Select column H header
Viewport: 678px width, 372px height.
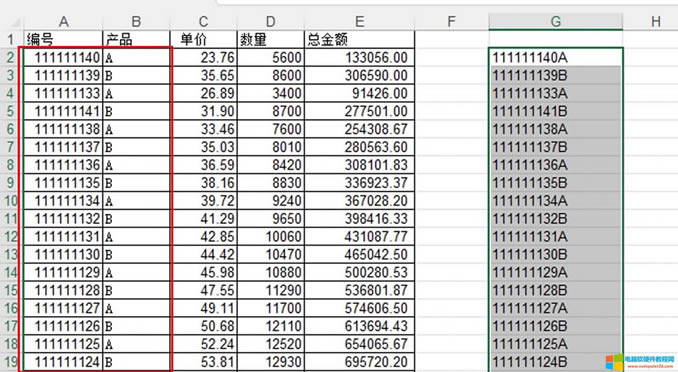[x=656, y=21]
